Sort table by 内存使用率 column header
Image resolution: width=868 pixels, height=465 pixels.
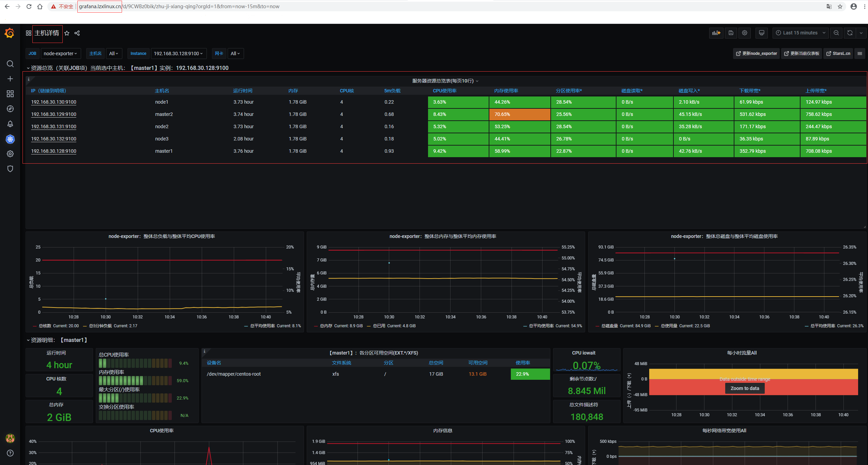pyautogui.click(x=506, y=91)
